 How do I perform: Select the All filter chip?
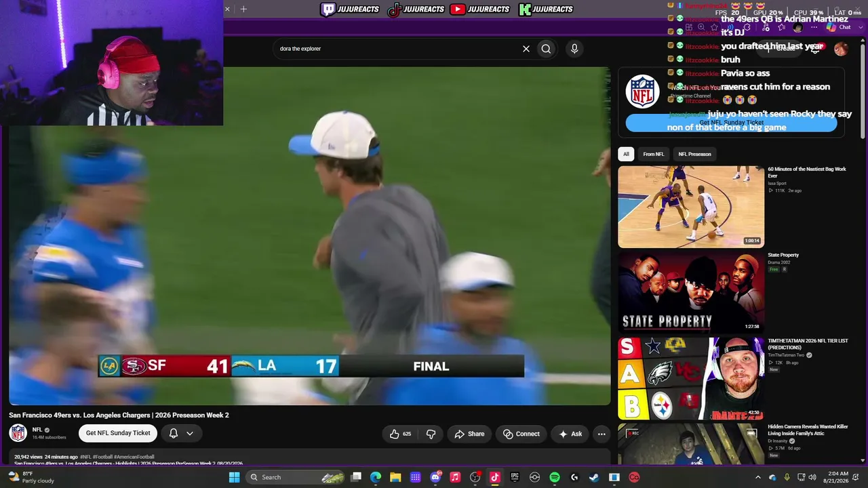pos(626,154)
